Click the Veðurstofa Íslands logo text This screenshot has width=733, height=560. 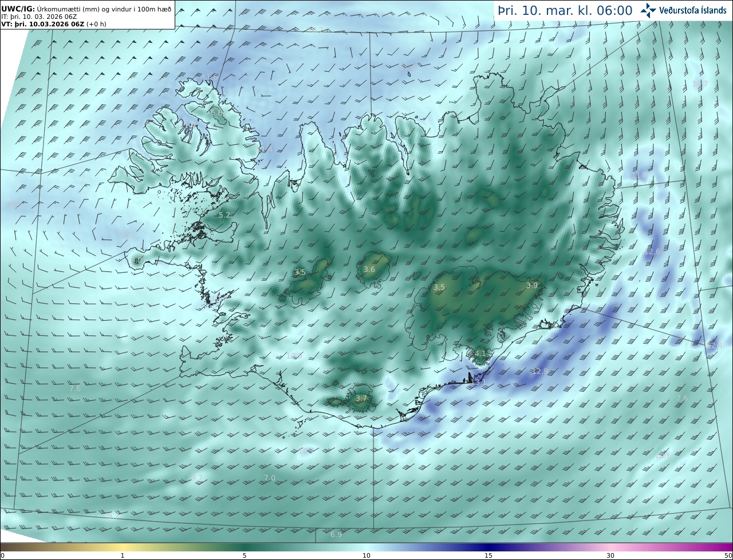tap(693, 10)
